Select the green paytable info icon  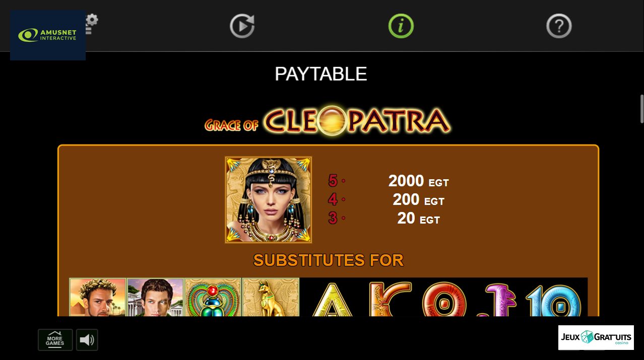point(401,26)
